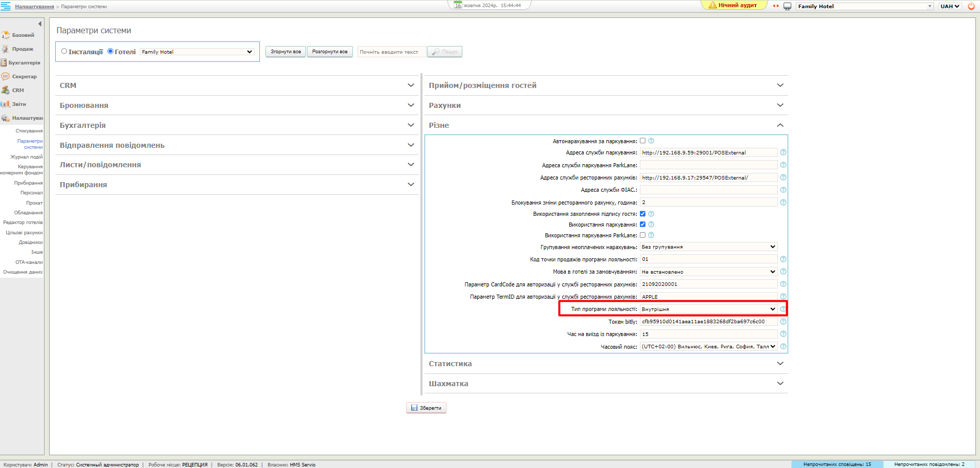This screenshot has height=468, width=980.
Task: Click the Нічний аудит warning banner
Action: click(733, 5)
